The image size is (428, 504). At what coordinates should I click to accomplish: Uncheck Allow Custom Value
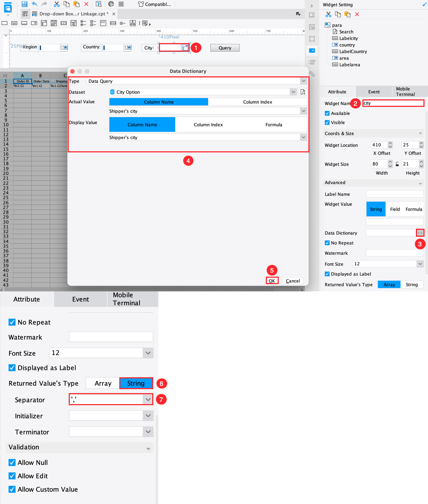12,489
